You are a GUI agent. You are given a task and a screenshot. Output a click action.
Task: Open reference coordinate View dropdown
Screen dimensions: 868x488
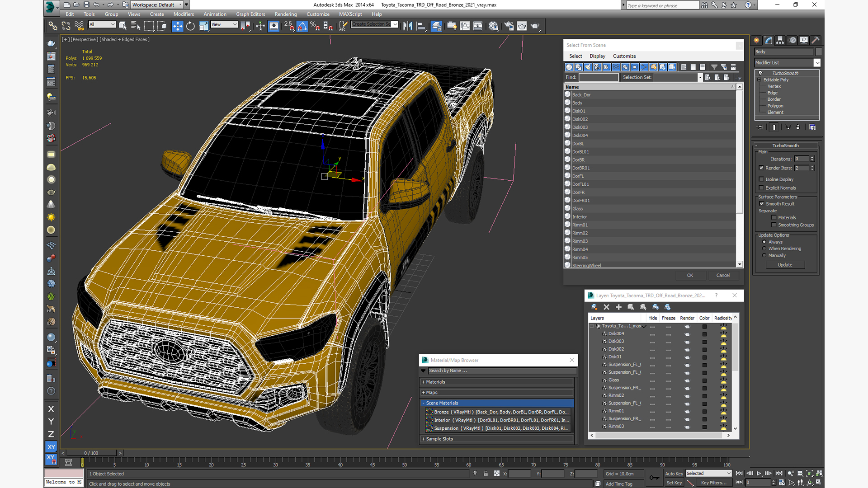[x=224, y=24]
